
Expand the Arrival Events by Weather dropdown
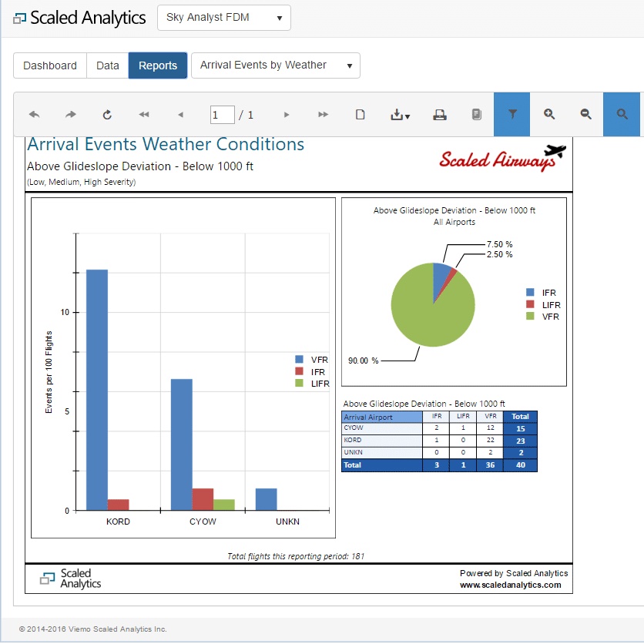[x=275, y=65]
